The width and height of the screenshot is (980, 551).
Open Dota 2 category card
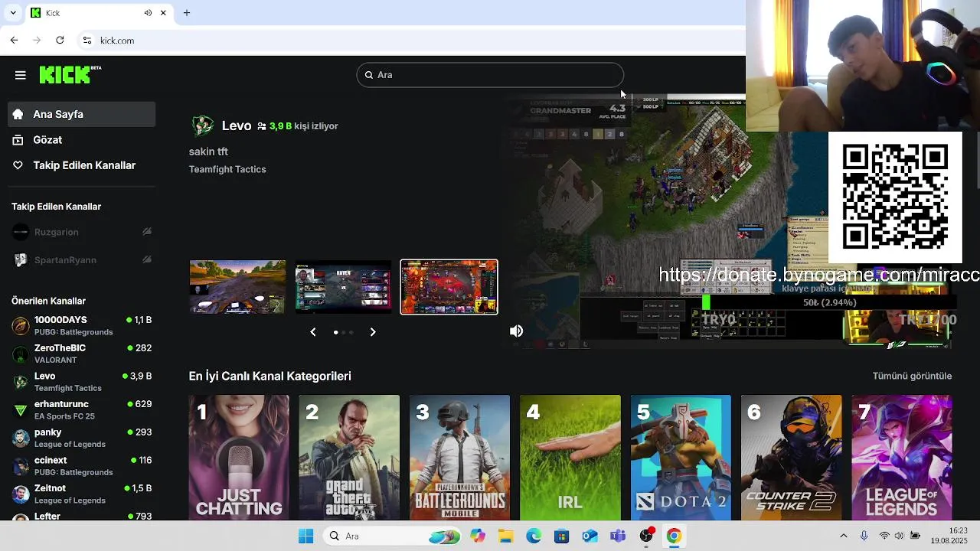pos(681,458)
